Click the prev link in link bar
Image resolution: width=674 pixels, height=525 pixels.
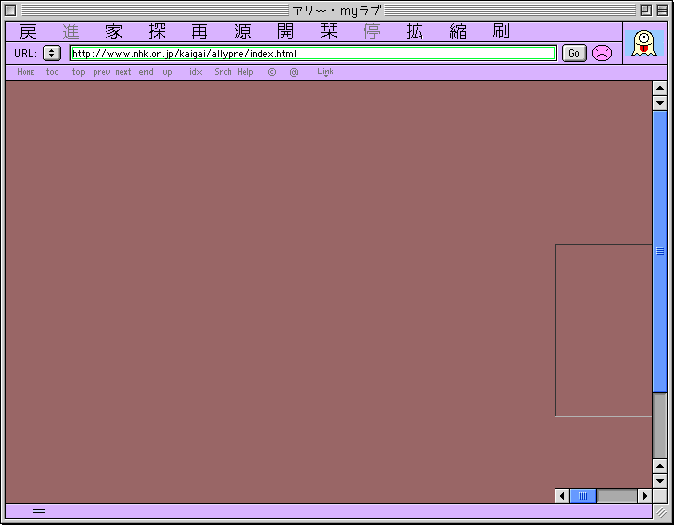101,72
